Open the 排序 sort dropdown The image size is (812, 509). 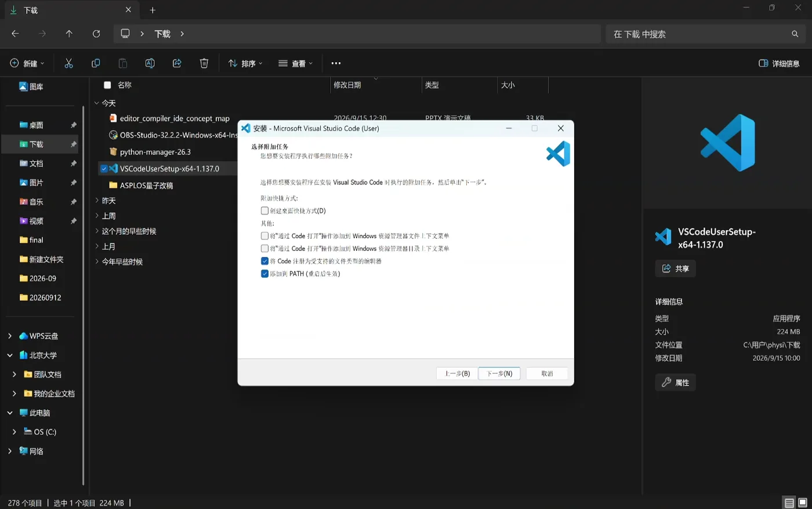[x=245, y=63]
